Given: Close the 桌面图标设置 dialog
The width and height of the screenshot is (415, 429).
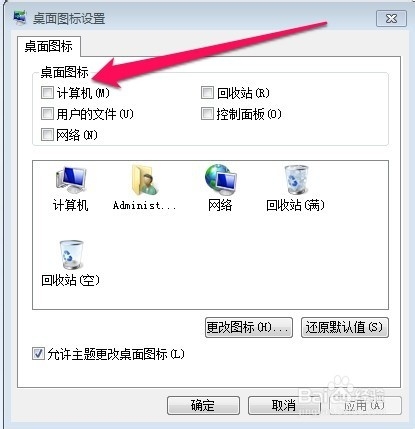Looking at the screenshot, I should [391, 18].
